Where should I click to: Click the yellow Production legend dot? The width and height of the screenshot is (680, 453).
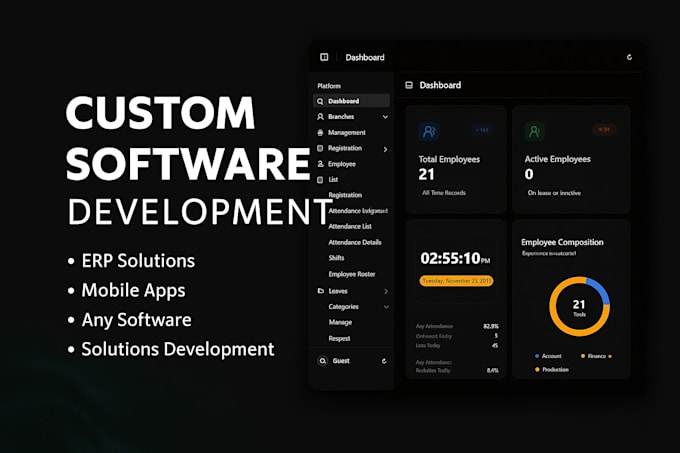tap(537, 369)
